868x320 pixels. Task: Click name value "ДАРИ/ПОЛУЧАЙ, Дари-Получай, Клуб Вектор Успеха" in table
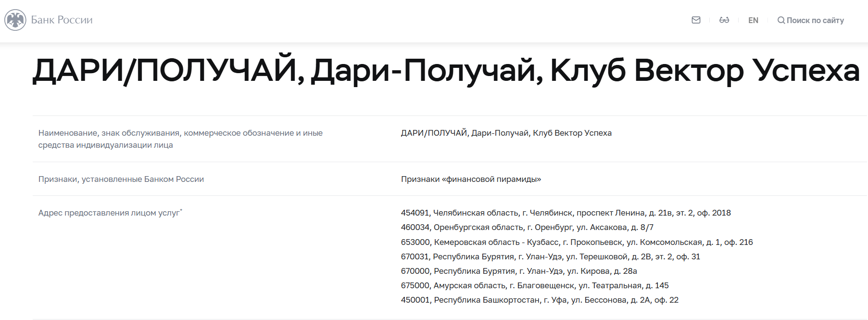click(506, 133)
